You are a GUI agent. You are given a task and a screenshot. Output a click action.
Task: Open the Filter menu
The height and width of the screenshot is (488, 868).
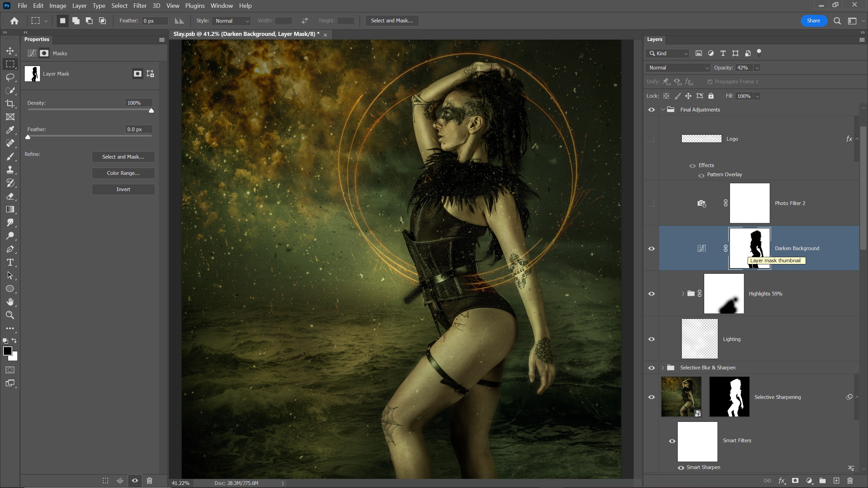140,6
